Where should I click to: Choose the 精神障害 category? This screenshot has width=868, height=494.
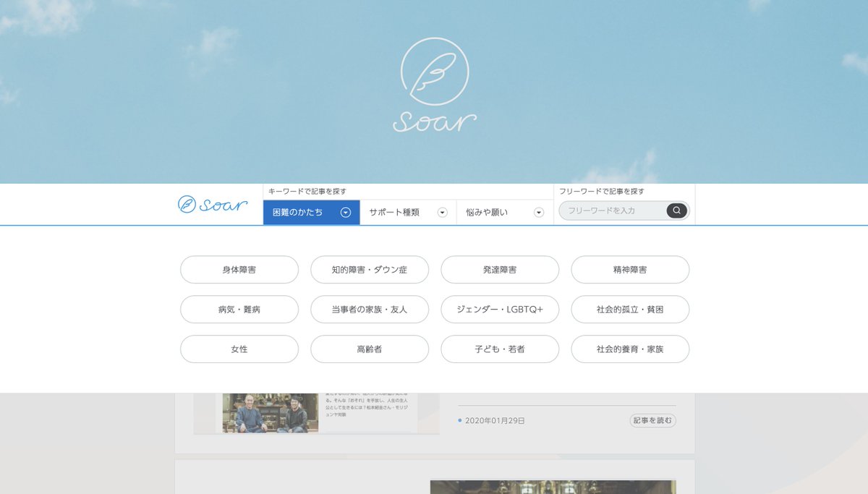tap(630, 270)
